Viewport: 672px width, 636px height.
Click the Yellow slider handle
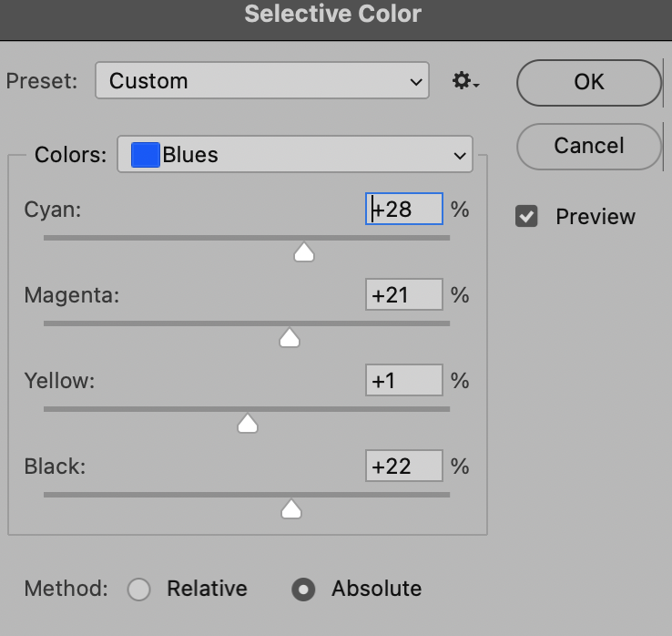click(x=248, y=424)
